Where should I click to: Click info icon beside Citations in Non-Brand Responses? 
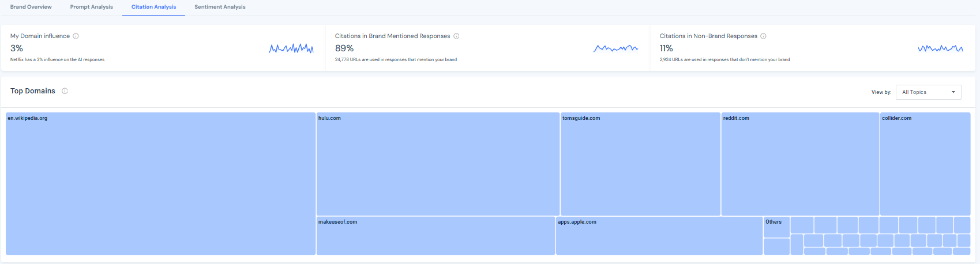click(763, 36)
